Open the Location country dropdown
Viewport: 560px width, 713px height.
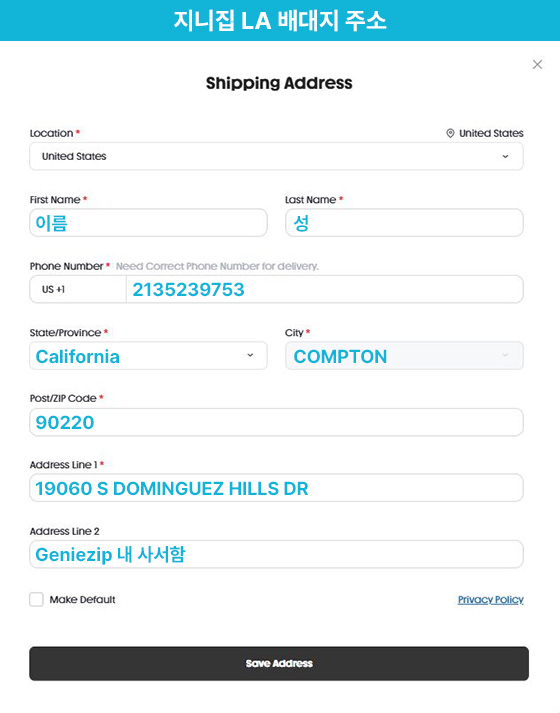click(x=276, y=156)
